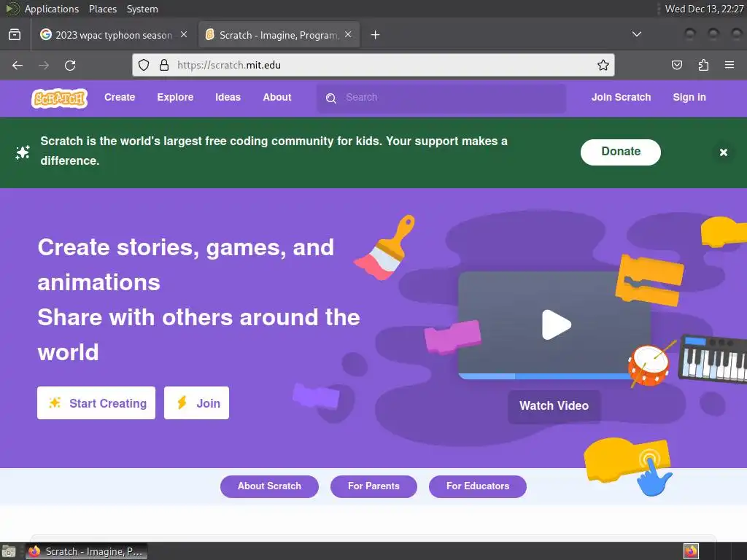Click the tracking protection shield icon
This screenshot has width=747, height=560.
pos(144,65)
